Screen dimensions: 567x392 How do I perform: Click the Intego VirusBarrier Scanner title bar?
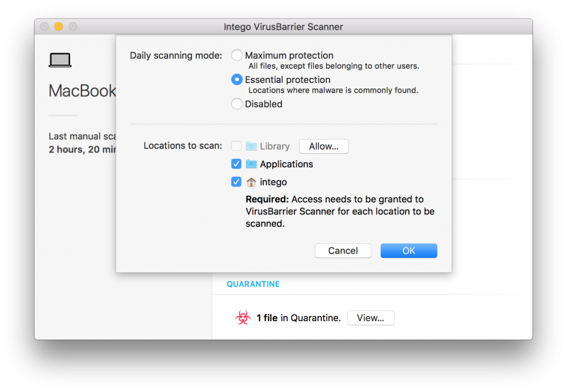click(283, 27)
